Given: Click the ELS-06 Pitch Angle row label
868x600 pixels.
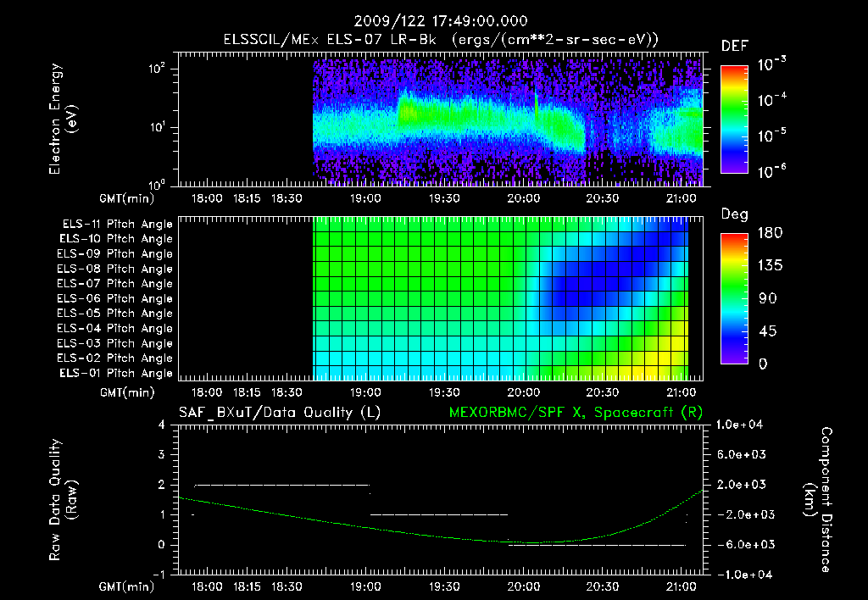Looking at the screenshot, I should 115,298.
